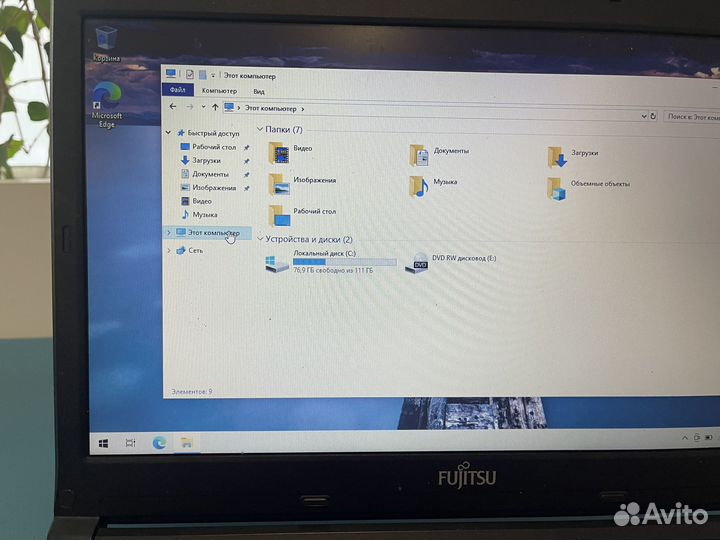This screenshot has height=540, width=720.
Task: Select Видео in the navigation pane
Action: (x=202, y=201)
